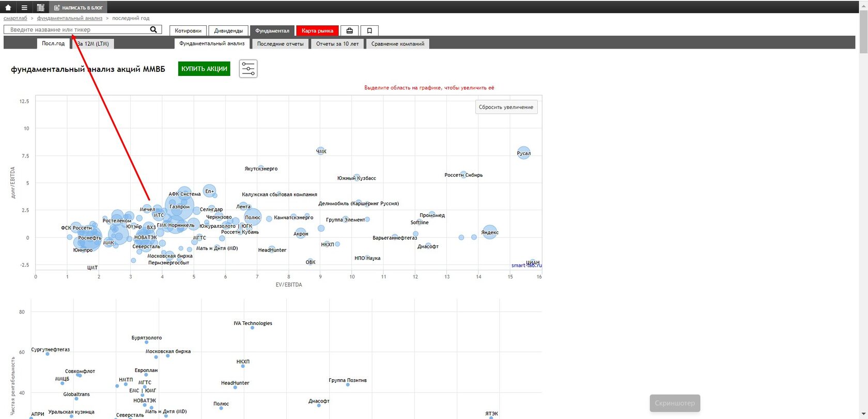
Task: Click the En+ bubble label
Action: coord(209,191)
